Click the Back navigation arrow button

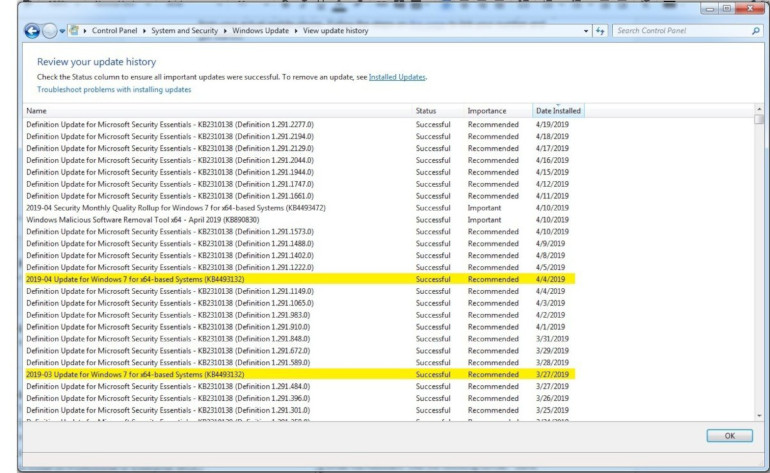(32, 31)
